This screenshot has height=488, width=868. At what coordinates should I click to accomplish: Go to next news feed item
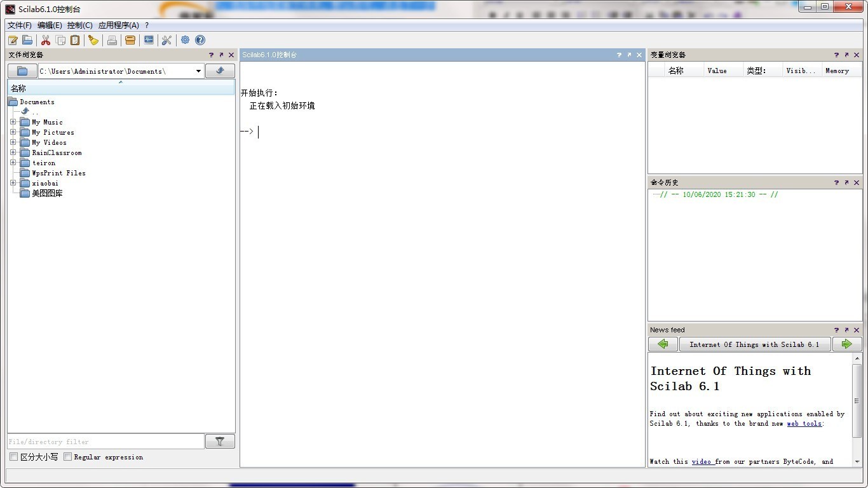tap(846, 344)
